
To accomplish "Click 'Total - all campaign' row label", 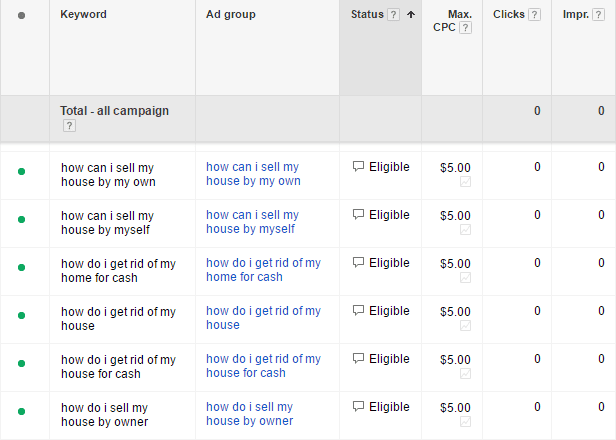I will pyautogui.click(x=114, y=111).
